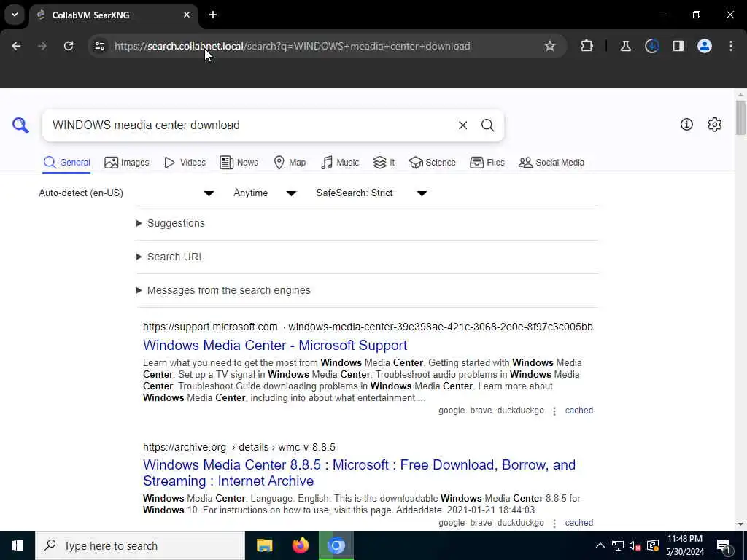Open the tab search dropdown arrow
747x560 pixels.
[x=15, y=15]
